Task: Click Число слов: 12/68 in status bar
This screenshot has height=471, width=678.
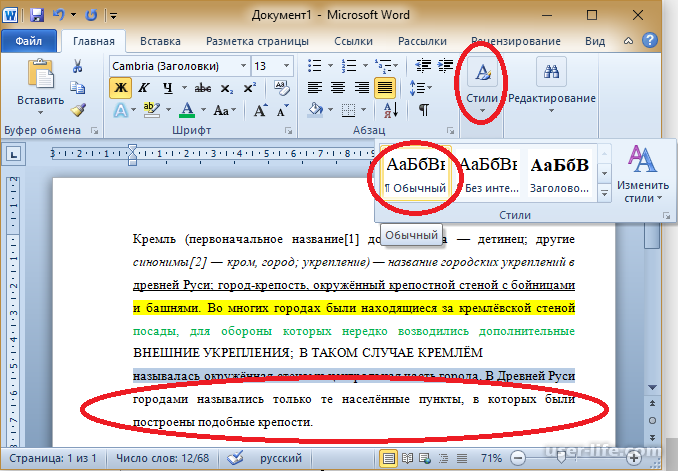Action: [x=163, y=458]
